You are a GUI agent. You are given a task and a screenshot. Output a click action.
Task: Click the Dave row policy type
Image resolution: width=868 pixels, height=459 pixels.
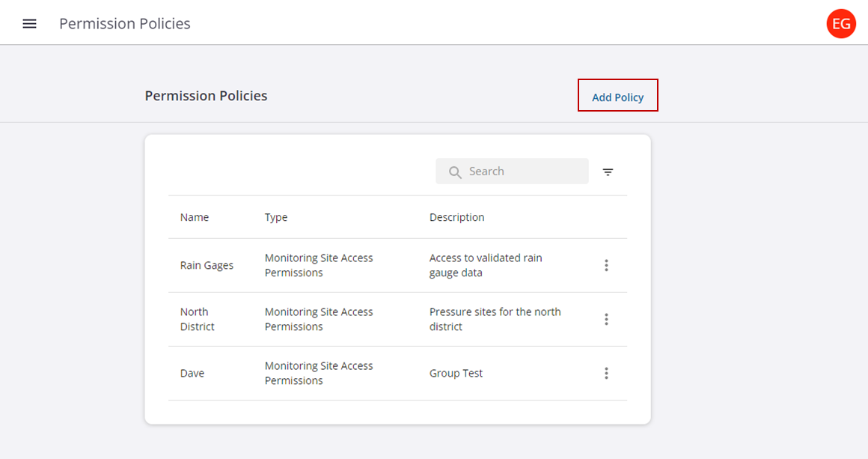pos(319,373)
